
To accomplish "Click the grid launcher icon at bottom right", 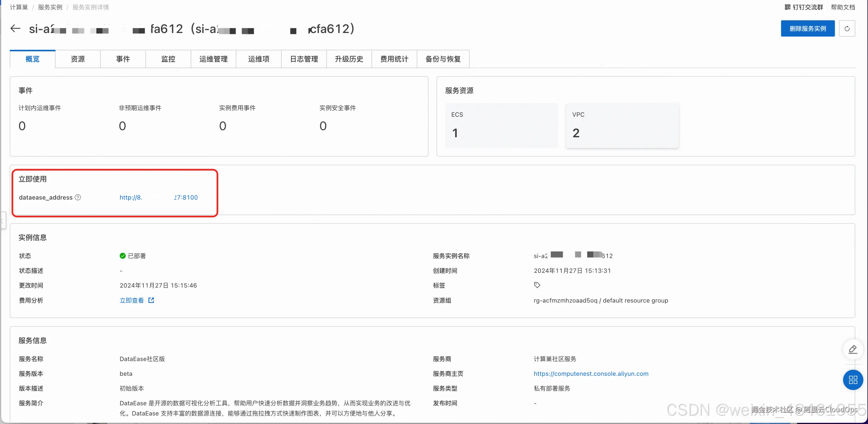I will point(853,380).
